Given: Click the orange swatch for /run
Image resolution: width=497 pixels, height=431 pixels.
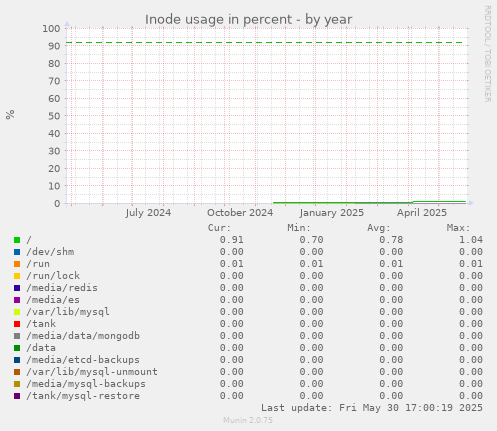Looking at the screenshot, I should pyautogui.click(x=17, y=264).
